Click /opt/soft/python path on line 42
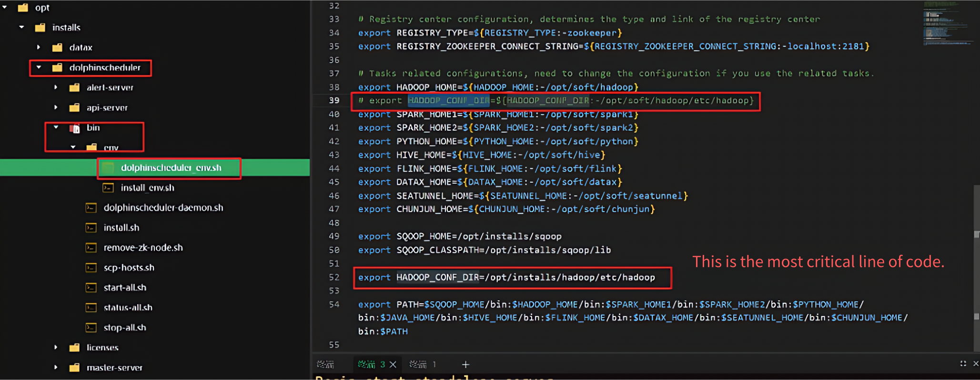This screenshot has width=980, height=380. (x=590, y=142)
